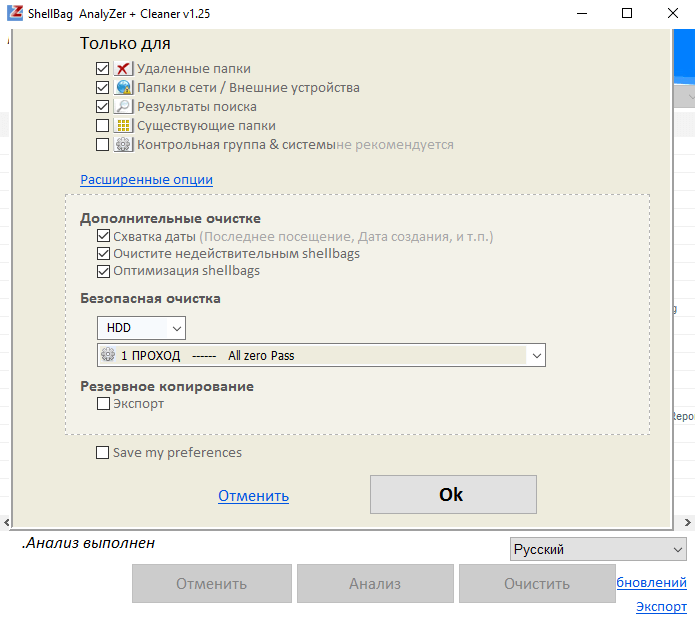This screenshot has width=695, height=618.
Task: Click the Расширенные опции link
Action: [x=146, y=180]
